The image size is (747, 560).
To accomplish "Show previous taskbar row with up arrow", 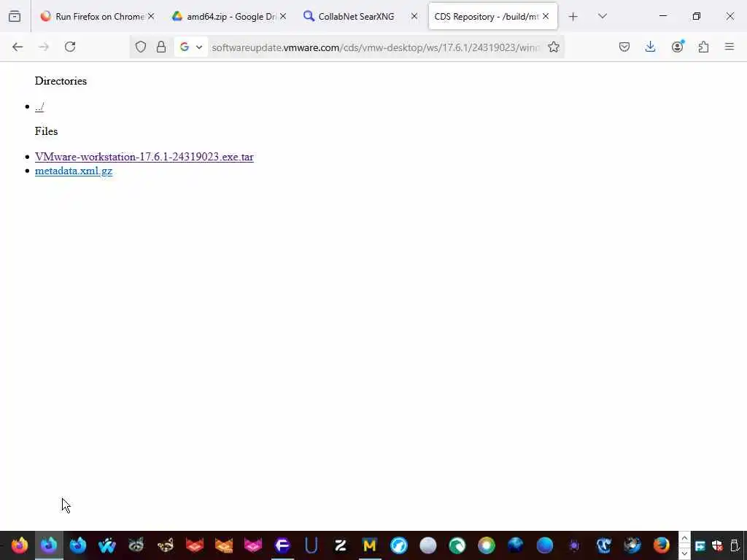I will pyautogui.click(x=684, y=538).
